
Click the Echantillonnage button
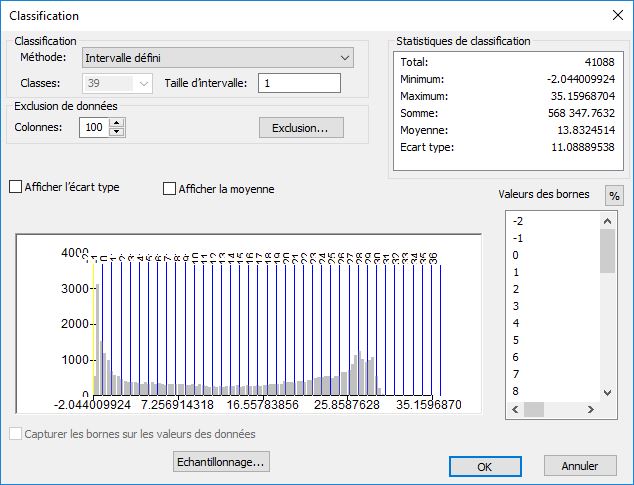[x=221, y=462]
